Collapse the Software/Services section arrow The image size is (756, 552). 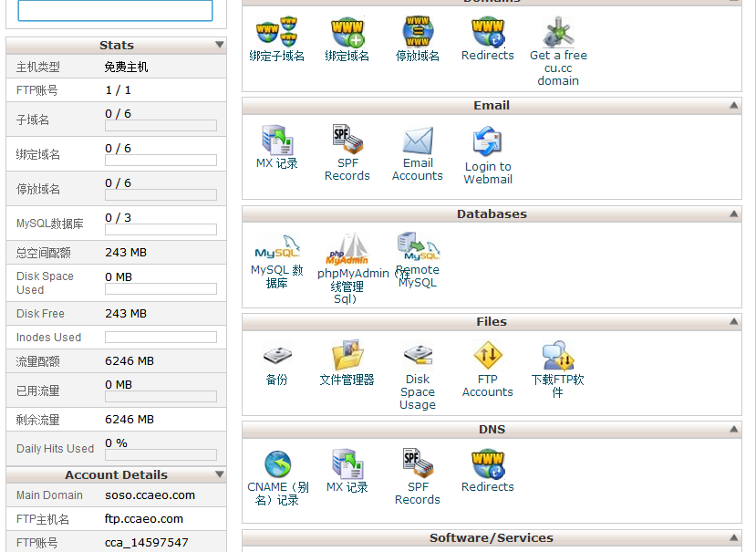click(734, 537)
